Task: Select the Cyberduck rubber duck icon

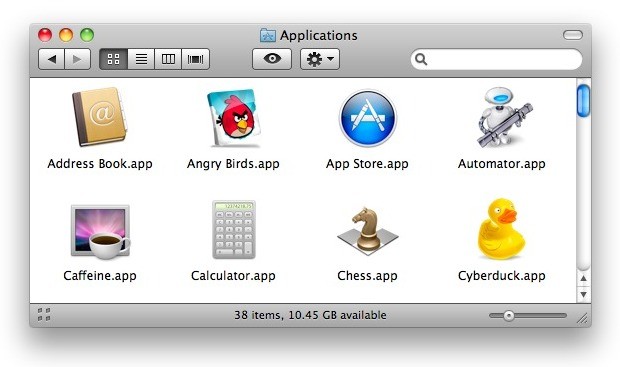Action: (x=501, y=229)
